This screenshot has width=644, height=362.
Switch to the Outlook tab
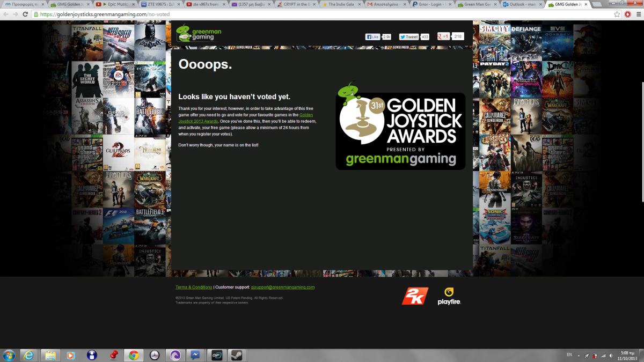523,4
